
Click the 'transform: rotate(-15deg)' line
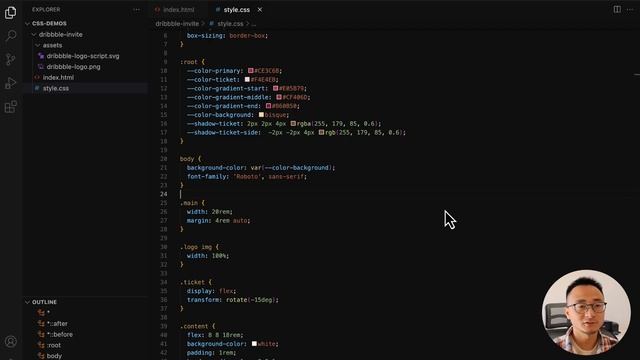[x=233, y=300]
